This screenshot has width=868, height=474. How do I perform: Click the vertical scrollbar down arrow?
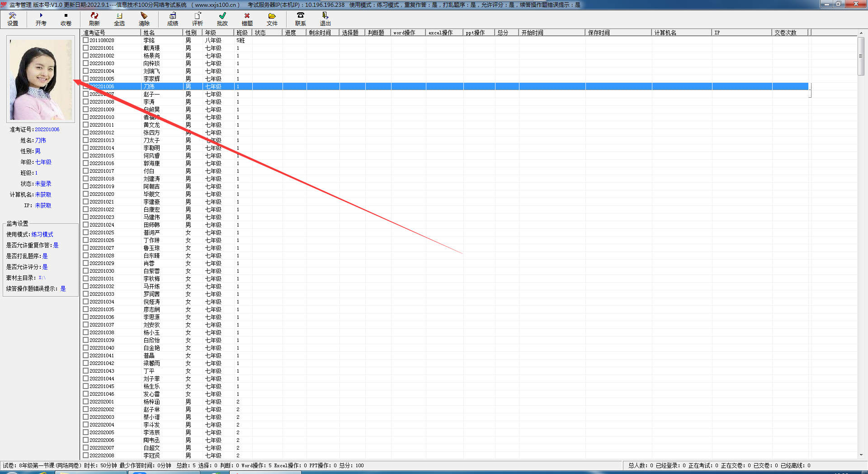(861, 455)
